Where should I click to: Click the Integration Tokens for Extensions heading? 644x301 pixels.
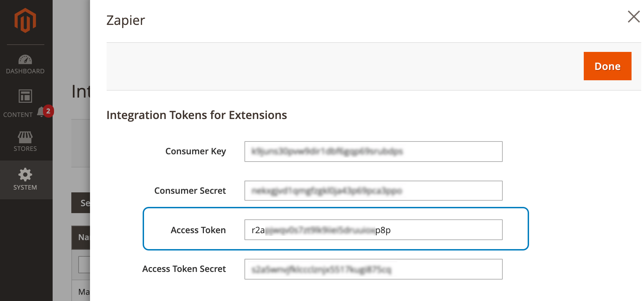(197, 115)
